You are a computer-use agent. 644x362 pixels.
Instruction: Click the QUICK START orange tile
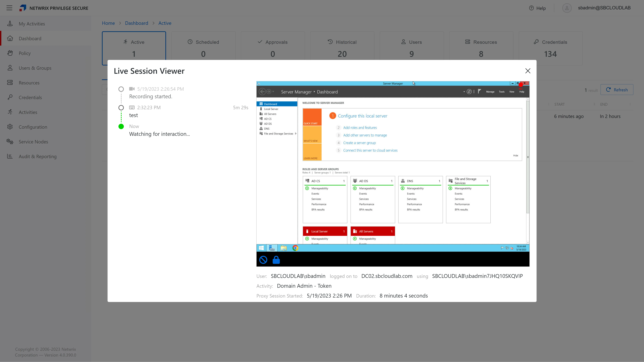[x=312, y=117]
